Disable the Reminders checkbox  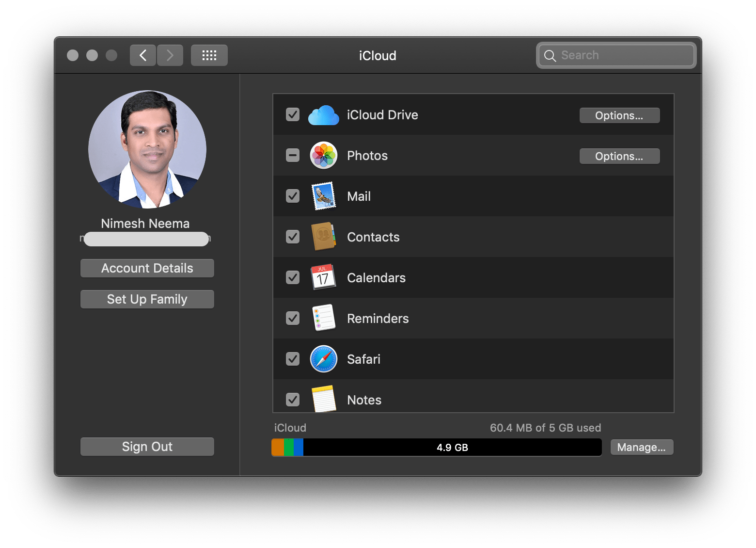(x=293, y=318)
